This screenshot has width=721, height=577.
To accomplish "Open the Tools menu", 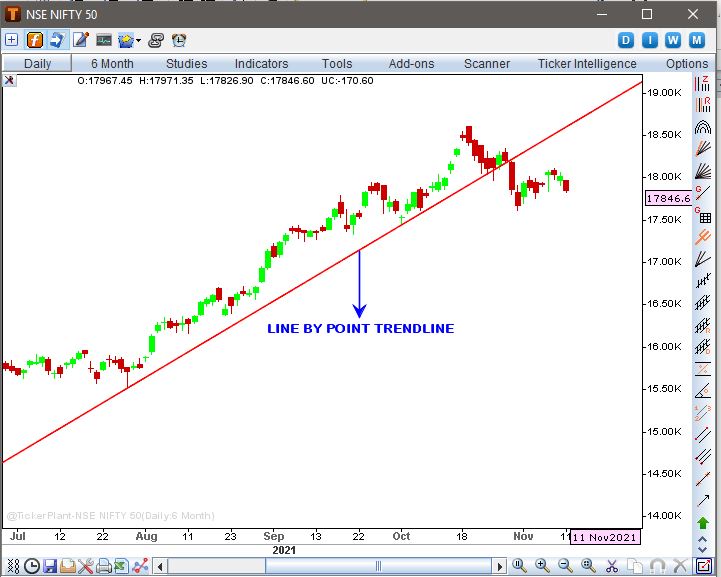I will point(337,63).
